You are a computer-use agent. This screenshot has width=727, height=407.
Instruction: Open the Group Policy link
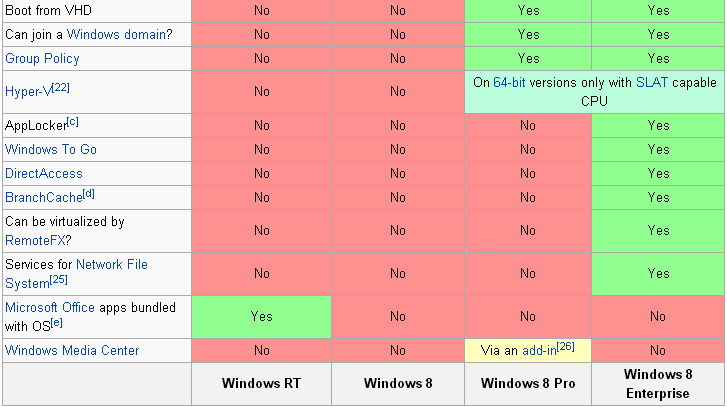pos(42,58)
